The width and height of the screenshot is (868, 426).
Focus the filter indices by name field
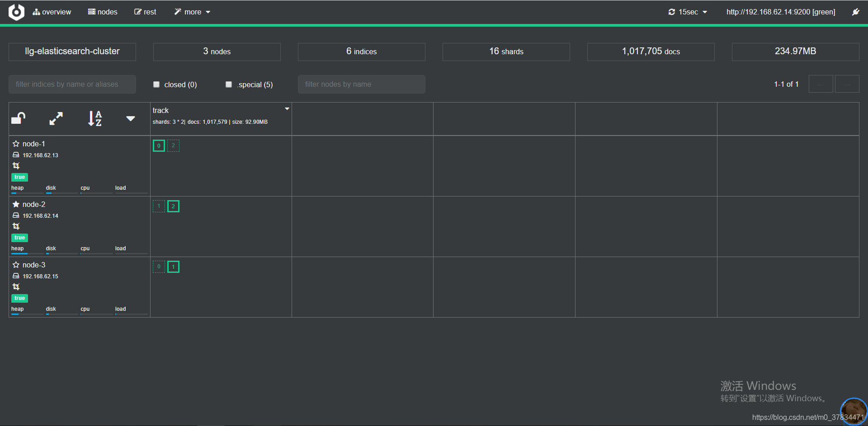tap(72, 84)
